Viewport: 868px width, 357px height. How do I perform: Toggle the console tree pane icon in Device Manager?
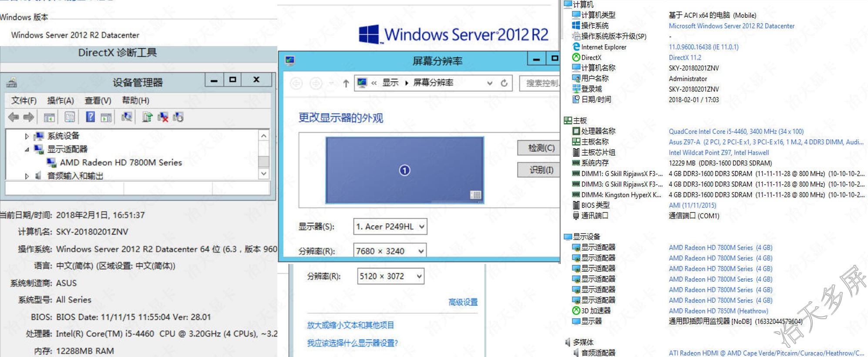click(x=49, y=117)
